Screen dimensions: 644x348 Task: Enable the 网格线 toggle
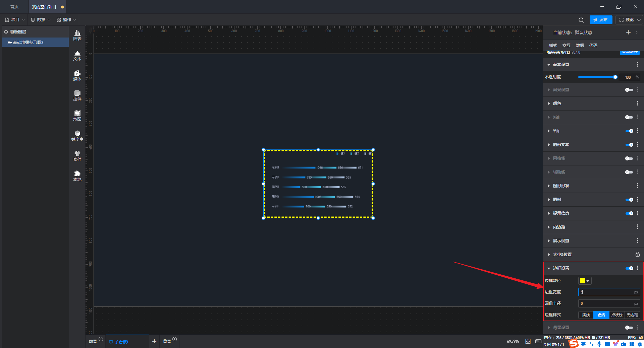pos(629,158)
